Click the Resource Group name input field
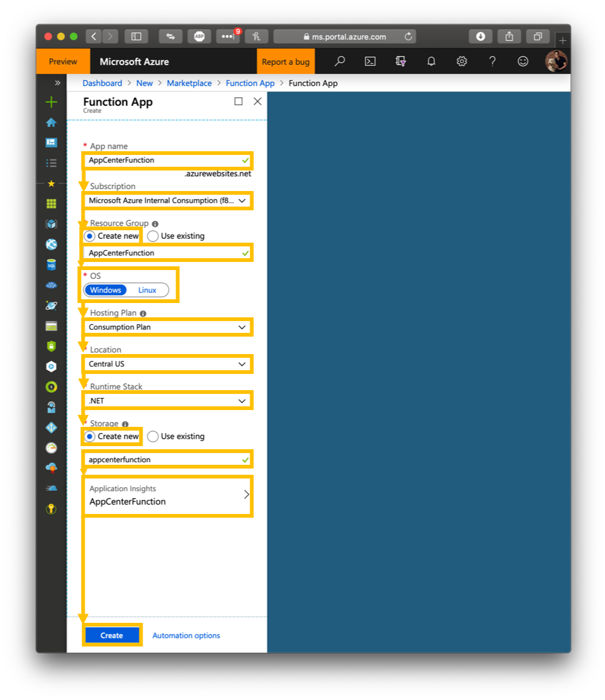The image size is (605, 700). click(x=167, y=253)
